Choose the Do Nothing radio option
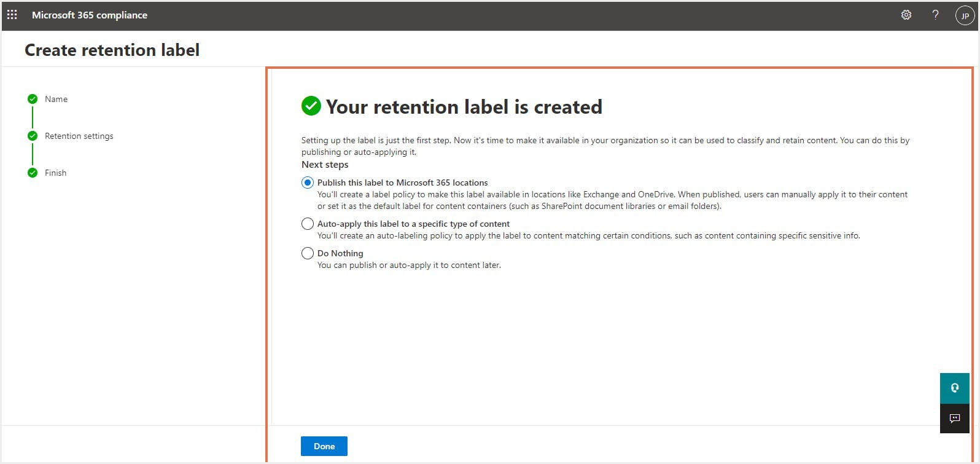The width and height of the screenshot is (980, 464). [x=308, y=253]
